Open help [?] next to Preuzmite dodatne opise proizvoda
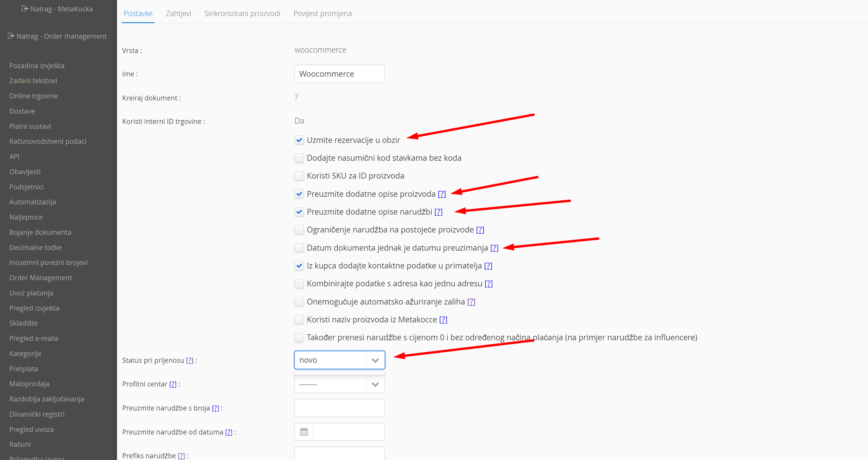 coord(441,194)
